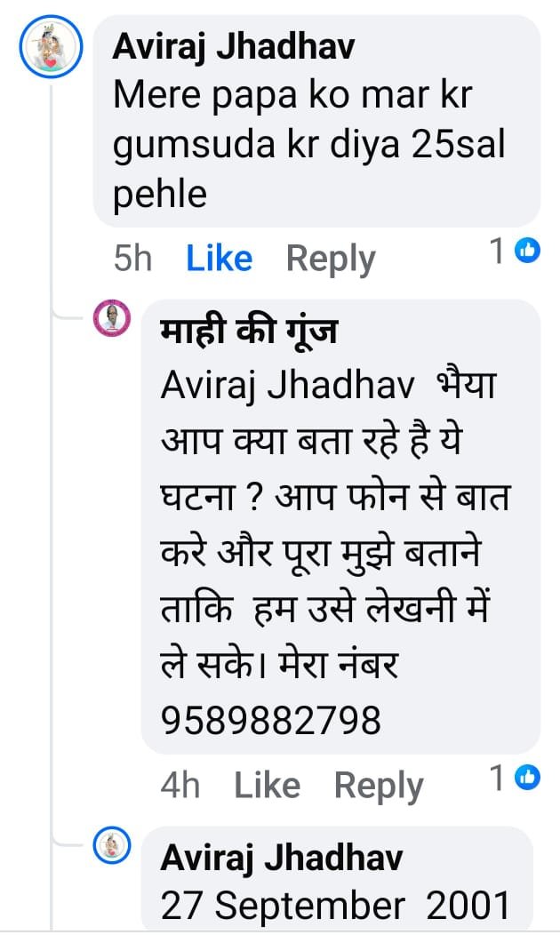Click the like reaction icon on माही की गूंज reply
This screenshot has height=935, width=560.
pyautogui.click(x=527, y=778)
